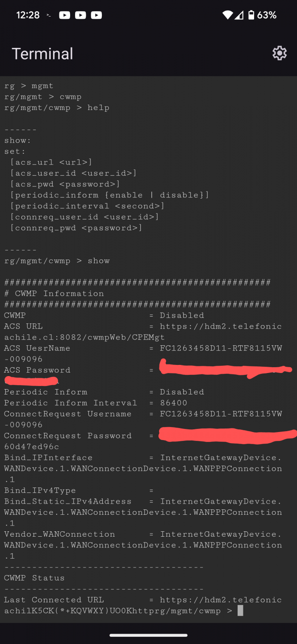Open Terminal settings gear icon
Screen dimensions: 297x644
(x=280, y=53)
